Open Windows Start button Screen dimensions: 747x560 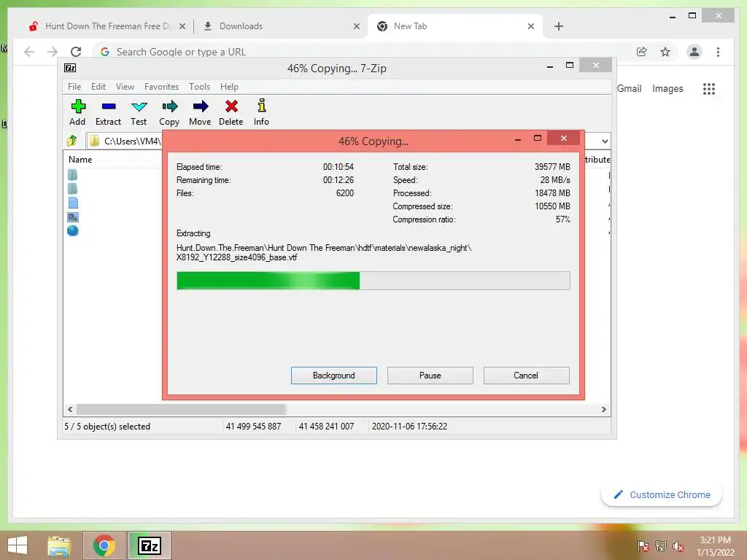(18, 545)
